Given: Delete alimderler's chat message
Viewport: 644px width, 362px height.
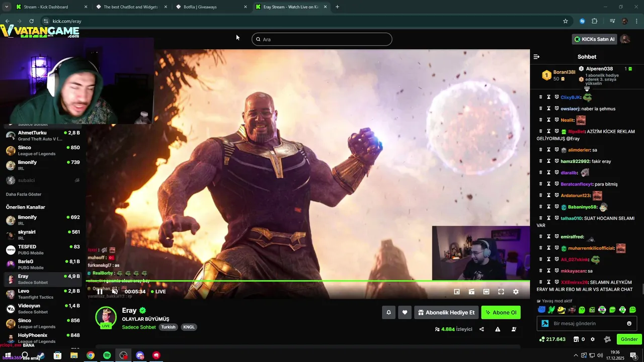Looking at the screenshot, I should pyautogui.click(x=541, y=150).
